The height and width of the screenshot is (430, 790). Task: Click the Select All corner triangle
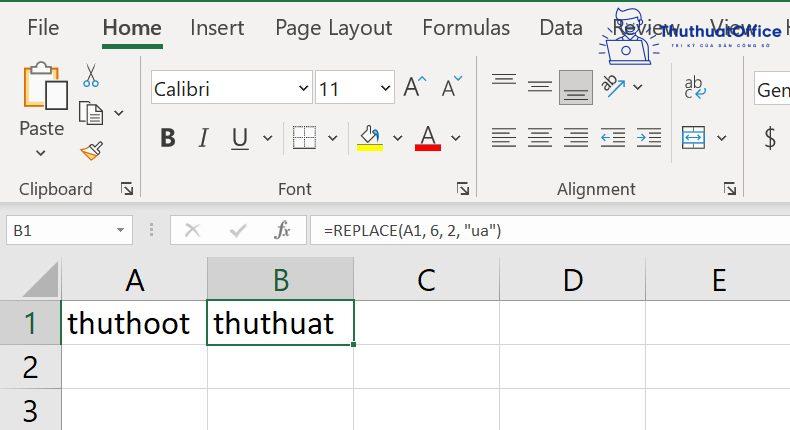point(41,280)
